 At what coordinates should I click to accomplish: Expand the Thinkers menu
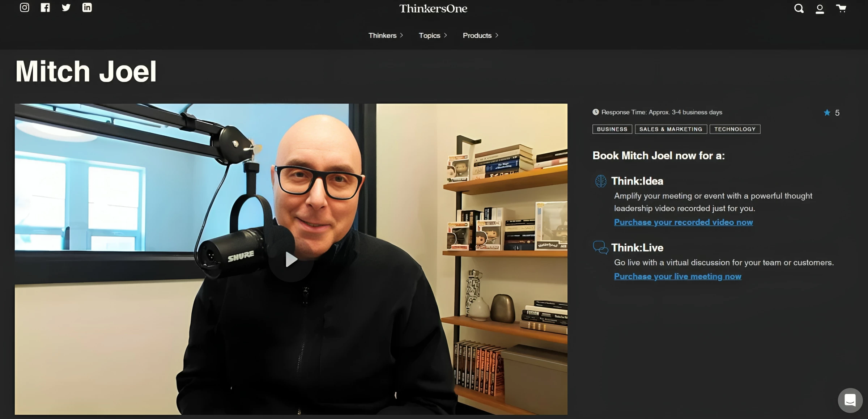coord(386,35)
